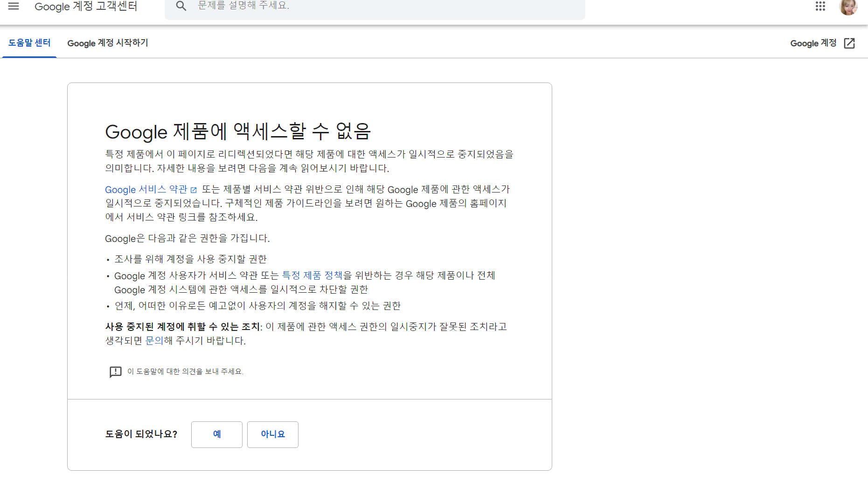Screen dimensions: 868x488
Task: Click the 문의 contact link
Action: coord(154,341)
